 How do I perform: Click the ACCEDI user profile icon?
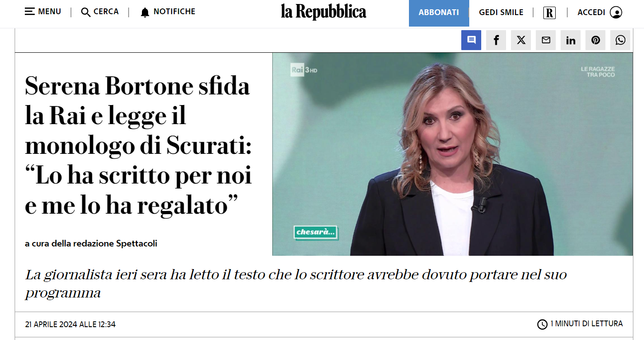coord(616,12)
